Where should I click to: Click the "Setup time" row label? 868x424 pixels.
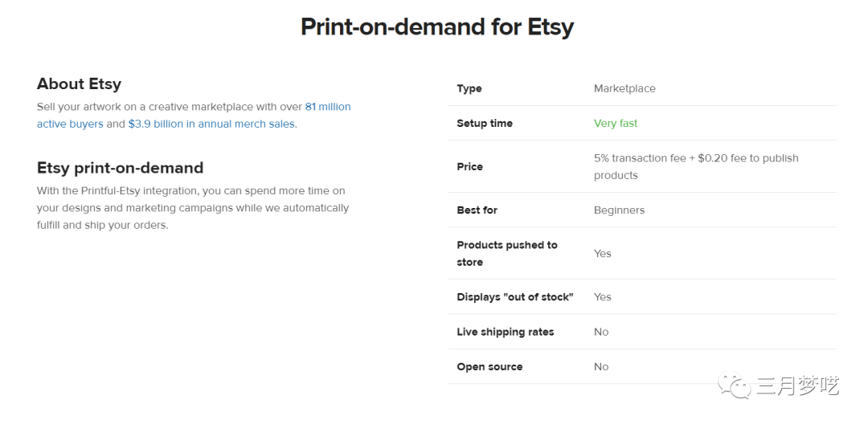point(485,124)
